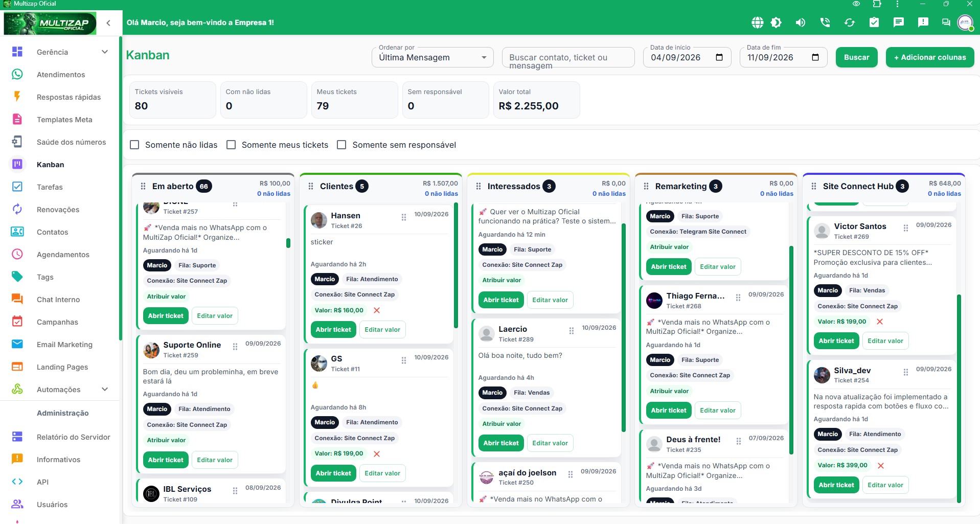Remove the R$ 399,00 value with red X

[x=881, y=466]
